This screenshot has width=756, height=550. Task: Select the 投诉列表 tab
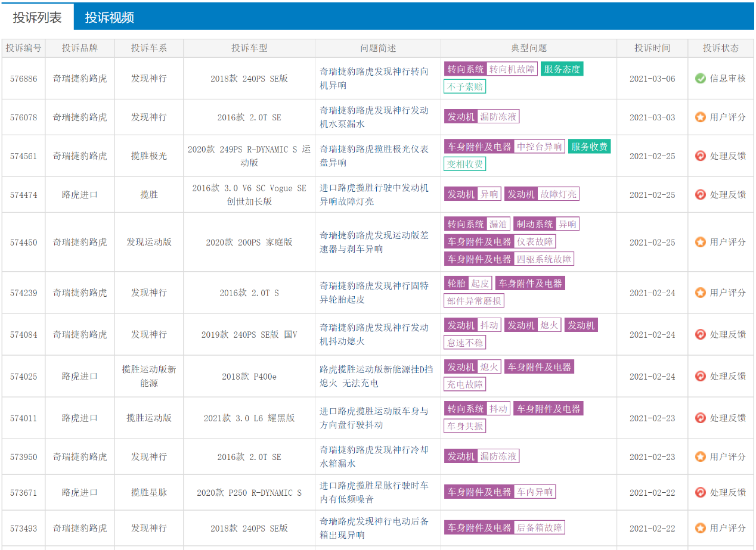pos(37,17)
